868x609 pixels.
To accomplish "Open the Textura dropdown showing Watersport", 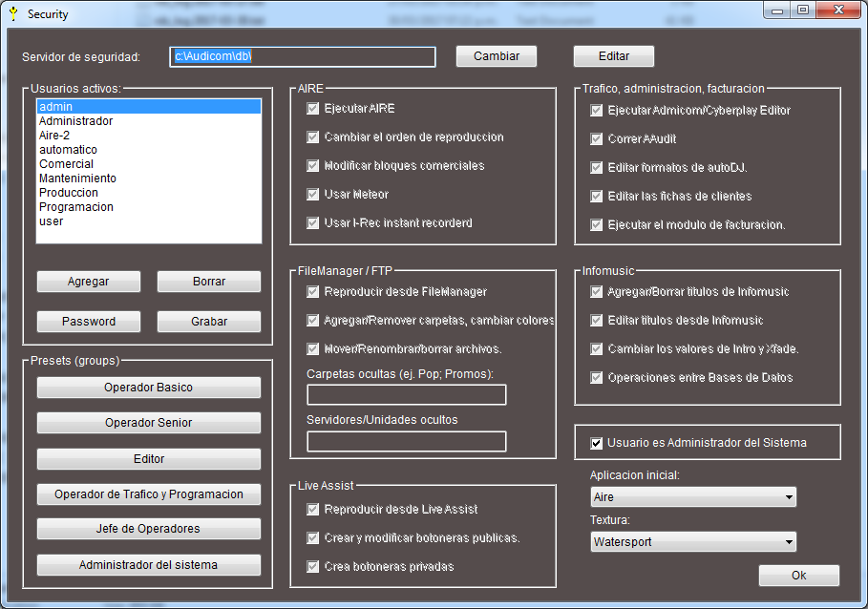I will [x=693, y=541].
